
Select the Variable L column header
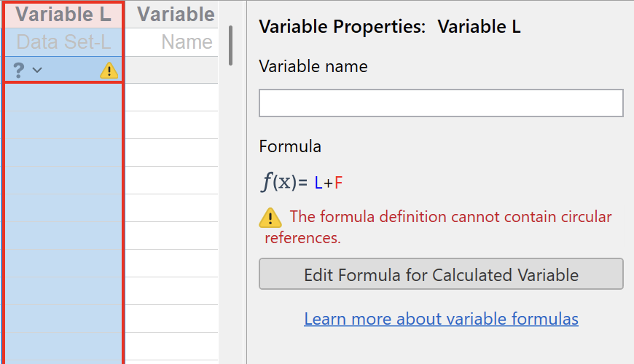pyautogui.click(x=63, y=14)
